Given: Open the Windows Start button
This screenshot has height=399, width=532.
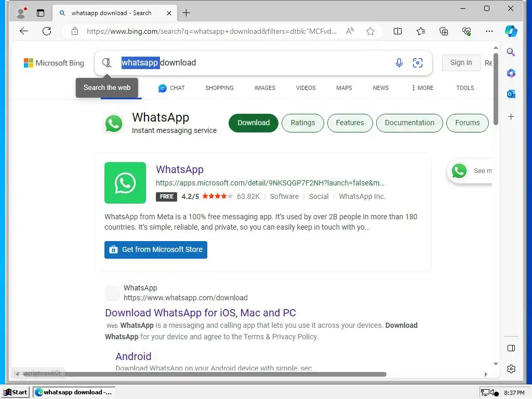Looking at the screenshot, I should click(x=15, y=393).
